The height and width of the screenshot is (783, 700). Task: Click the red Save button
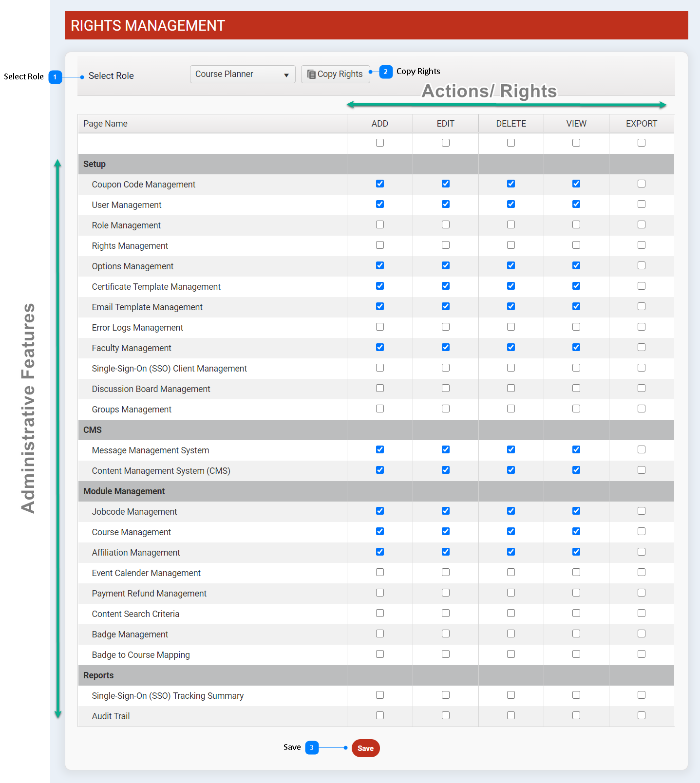[365, 748]
